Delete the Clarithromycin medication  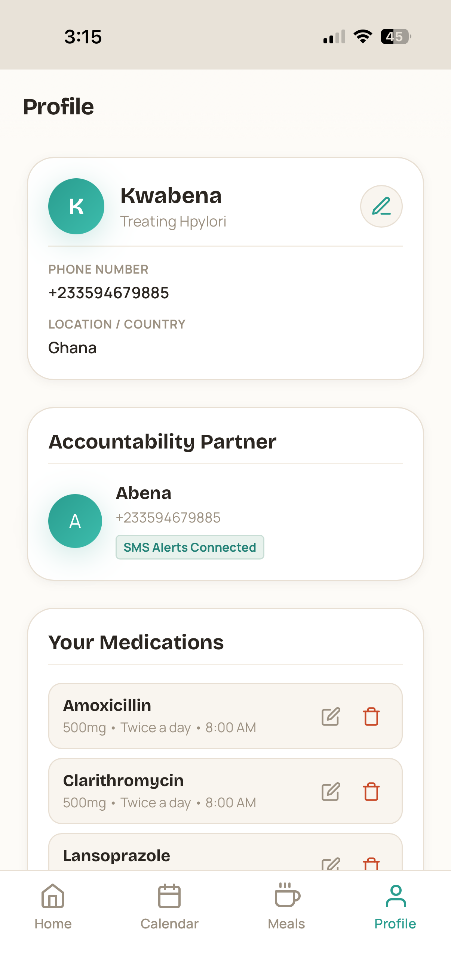pyautogui.click(x=371, y=792)
